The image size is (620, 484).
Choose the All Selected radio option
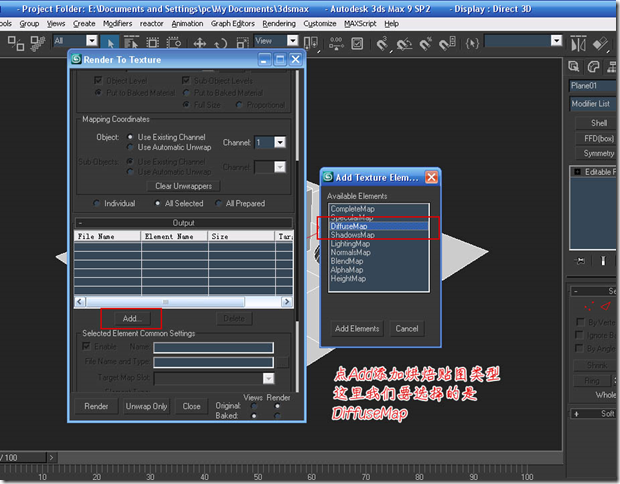click(x=157, y=203)
